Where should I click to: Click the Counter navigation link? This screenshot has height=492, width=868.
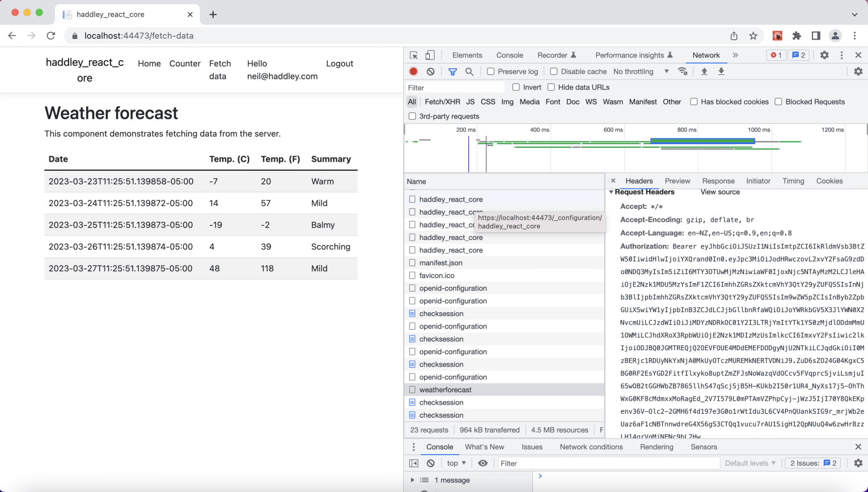pyautogui.click(x=185, y=64)
